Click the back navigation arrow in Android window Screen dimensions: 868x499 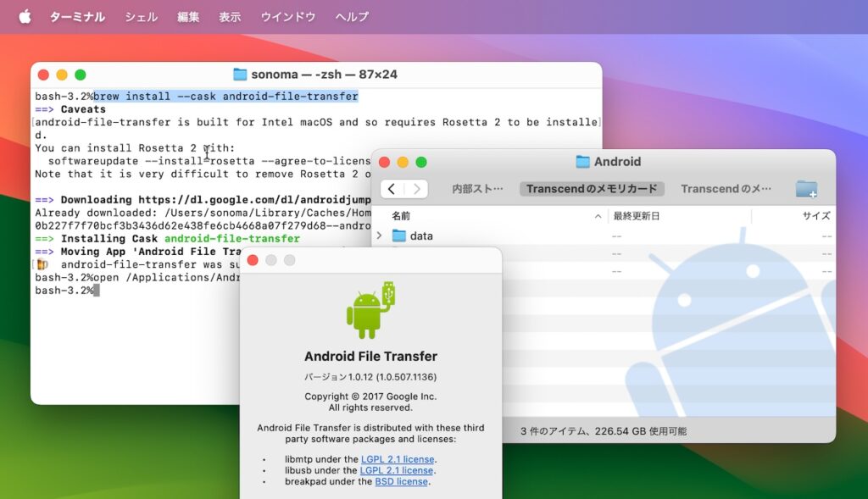[392, 188]
